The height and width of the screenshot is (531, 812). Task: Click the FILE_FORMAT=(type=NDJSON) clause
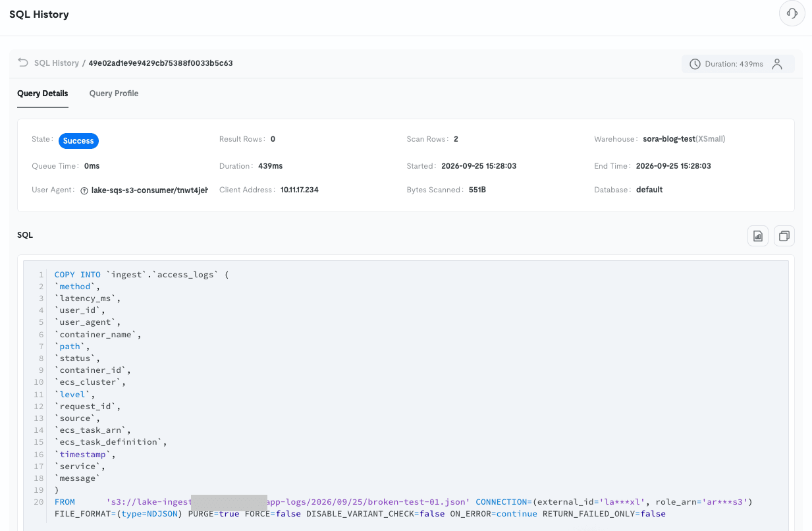(119, 514)
